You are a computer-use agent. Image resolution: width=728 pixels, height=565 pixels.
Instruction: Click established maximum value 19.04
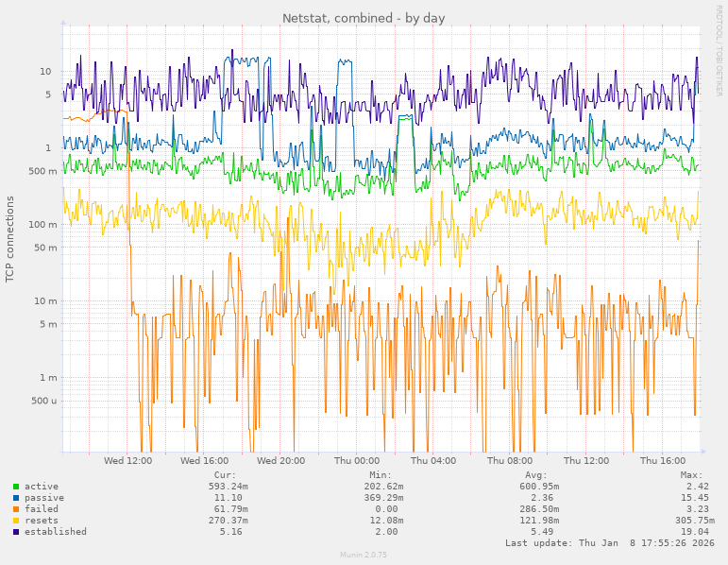[x=695, y=532]
